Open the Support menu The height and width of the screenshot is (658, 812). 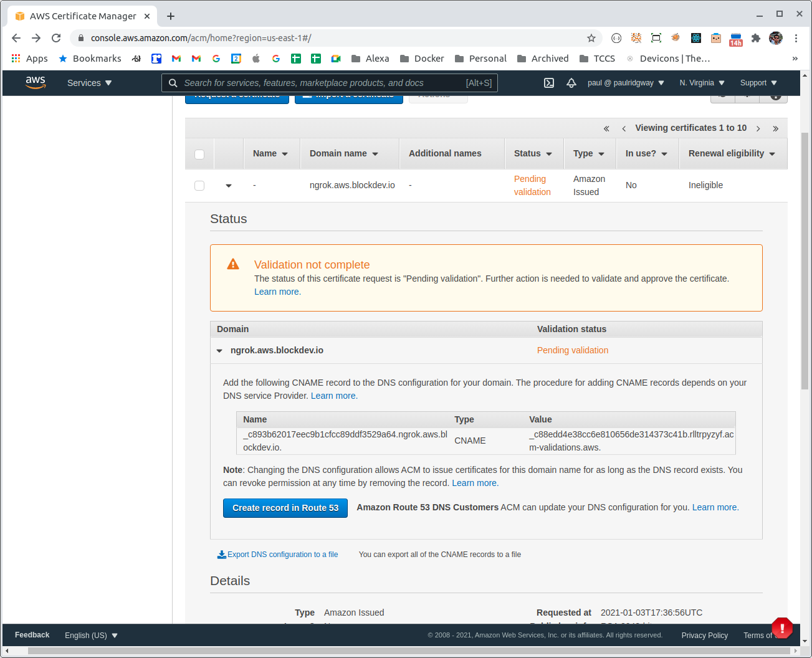[758, 82]
